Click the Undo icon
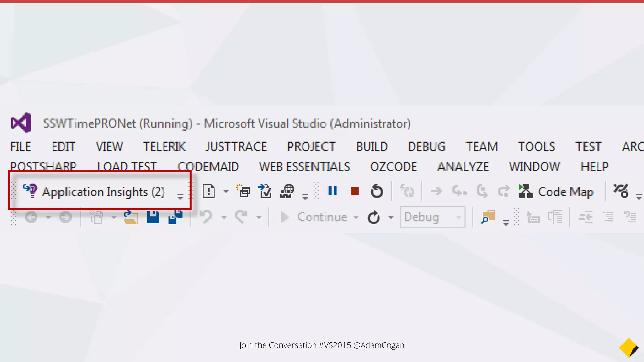Viewport: 644px width, 362px height. tap(206, 217)
